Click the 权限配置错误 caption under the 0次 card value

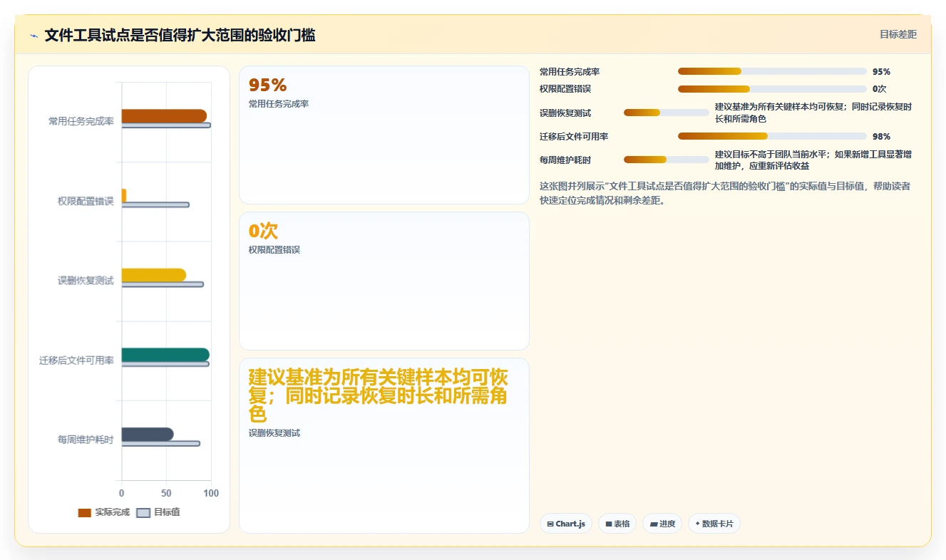click(274, 250)
